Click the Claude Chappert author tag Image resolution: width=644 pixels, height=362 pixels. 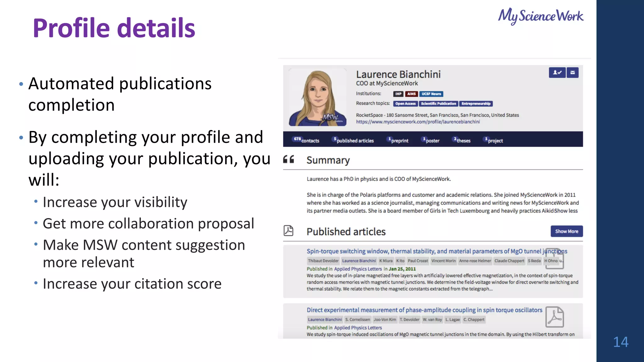click(x=509, y=261)
